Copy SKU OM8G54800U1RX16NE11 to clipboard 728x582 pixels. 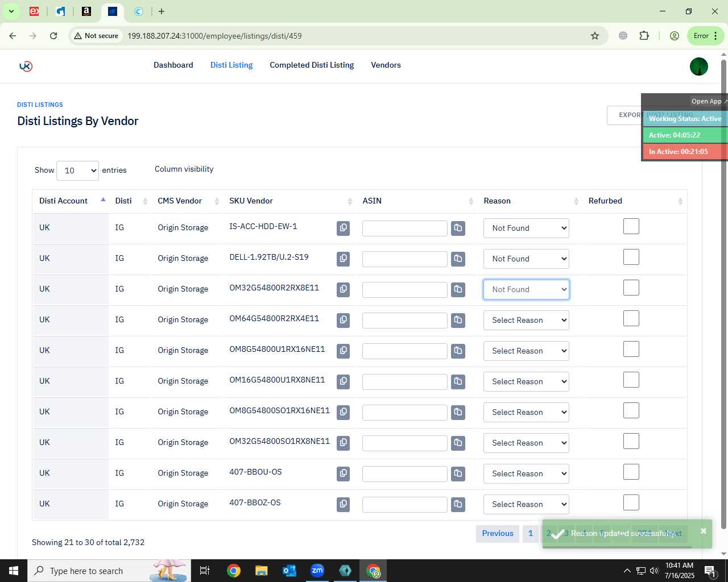click(x=343, y=351)
